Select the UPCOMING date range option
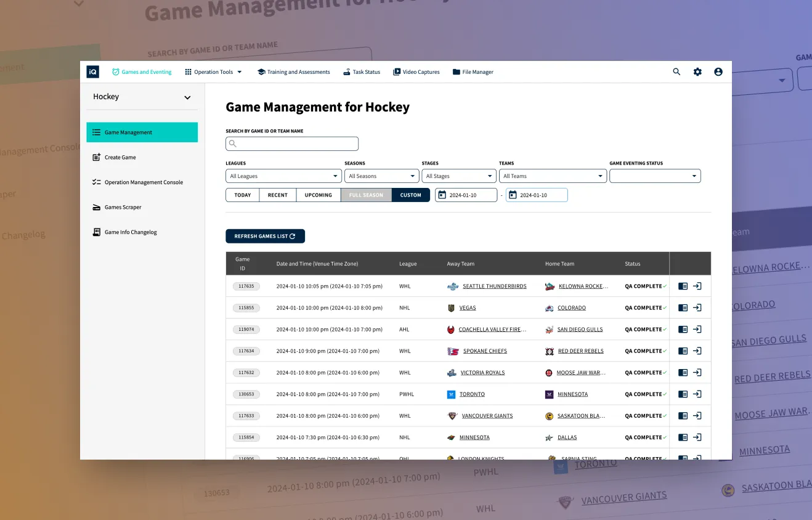 point(319,195)
